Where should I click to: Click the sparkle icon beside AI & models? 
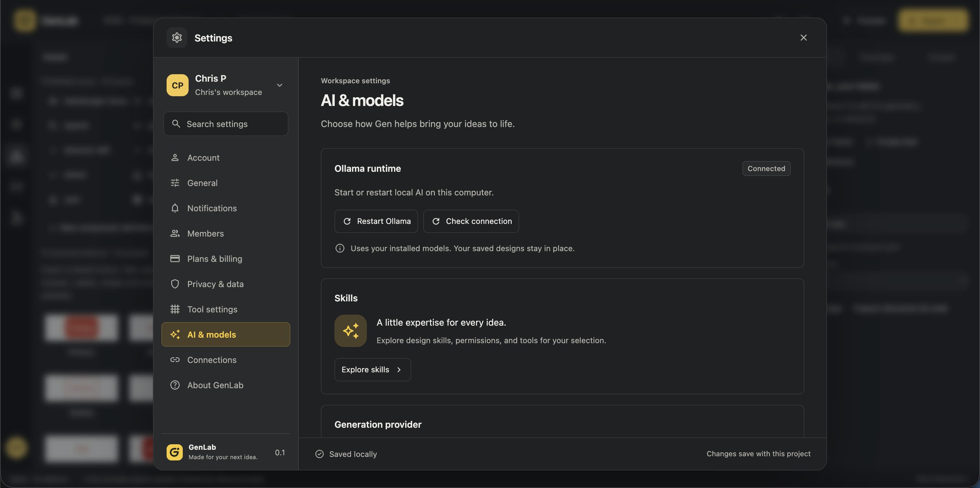pos(175,334)
